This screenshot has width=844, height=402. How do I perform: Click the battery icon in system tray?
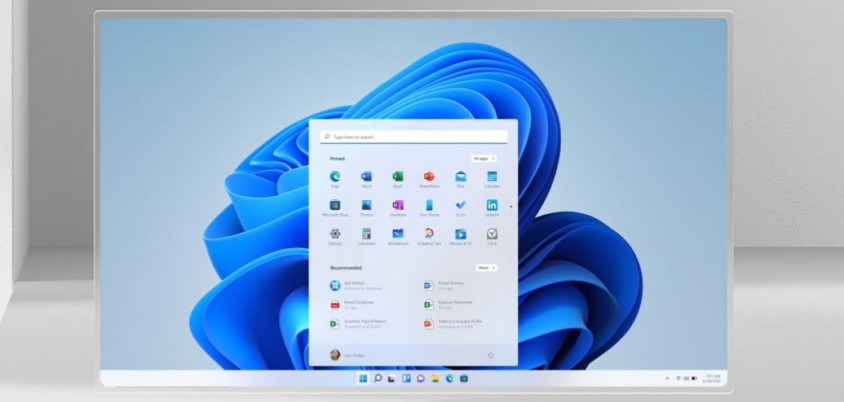(694, 378)
